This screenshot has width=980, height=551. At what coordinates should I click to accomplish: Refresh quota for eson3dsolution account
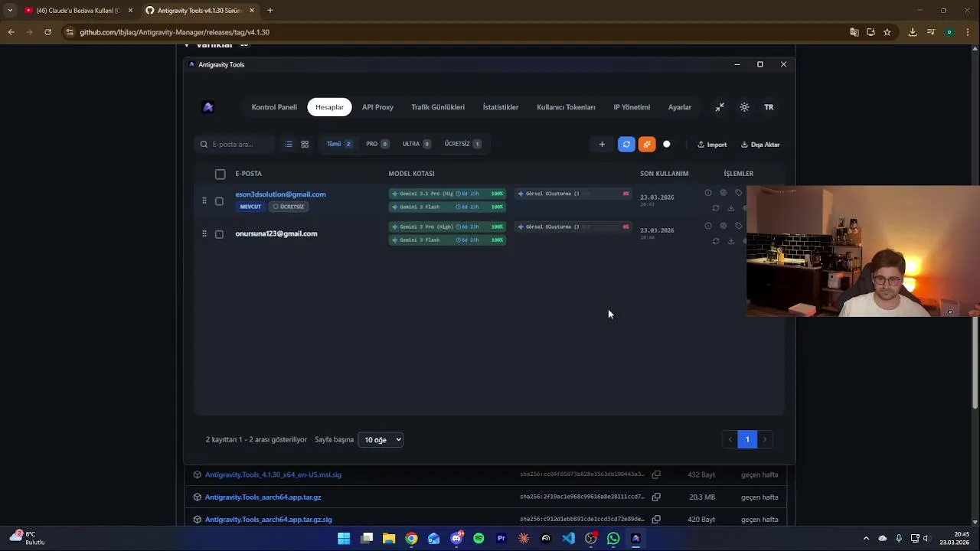(715, 208)
